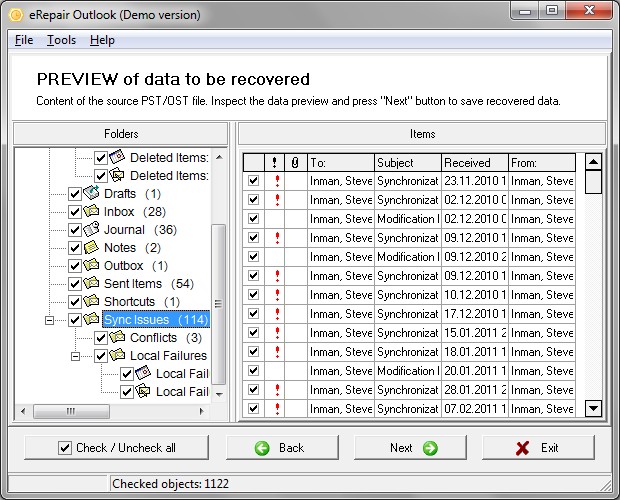Select the Notes (2) folder
Screen dimensions: 620x500
click(132, 247)
